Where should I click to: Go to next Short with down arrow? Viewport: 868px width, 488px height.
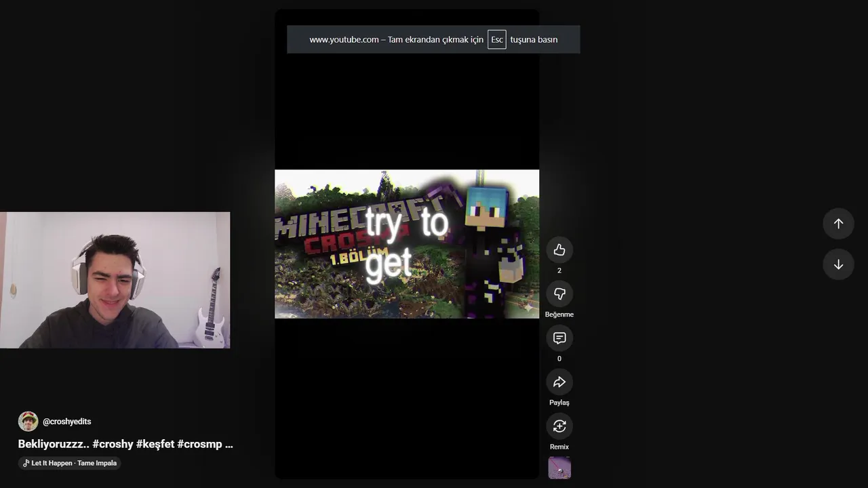coord(838,264)
